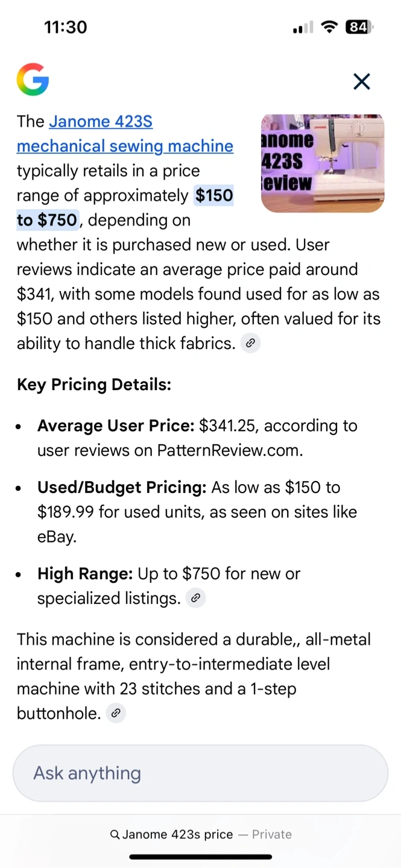
Task: Tap the highlighted "$150" price text
Action: point(214,196)
